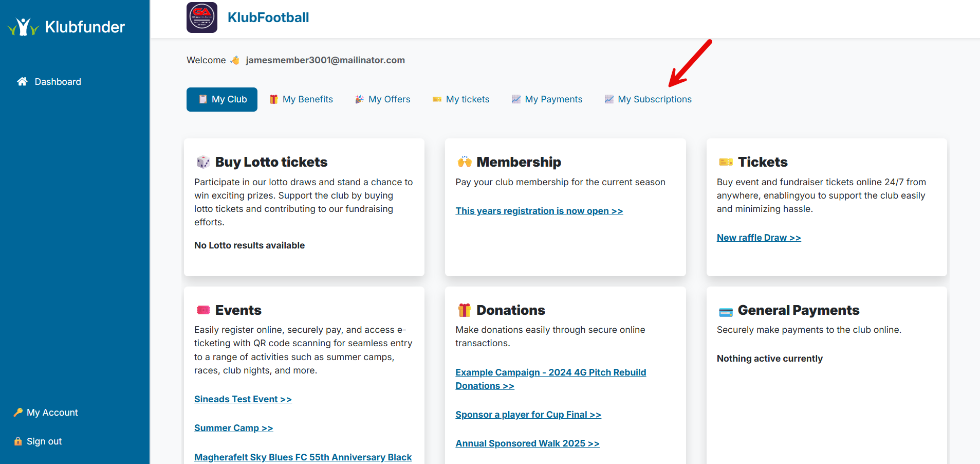Viewport: 980px width, 464px height.
Task: Go to the My tickets tab
Action: pyautogui.click(x=461, y=99)
